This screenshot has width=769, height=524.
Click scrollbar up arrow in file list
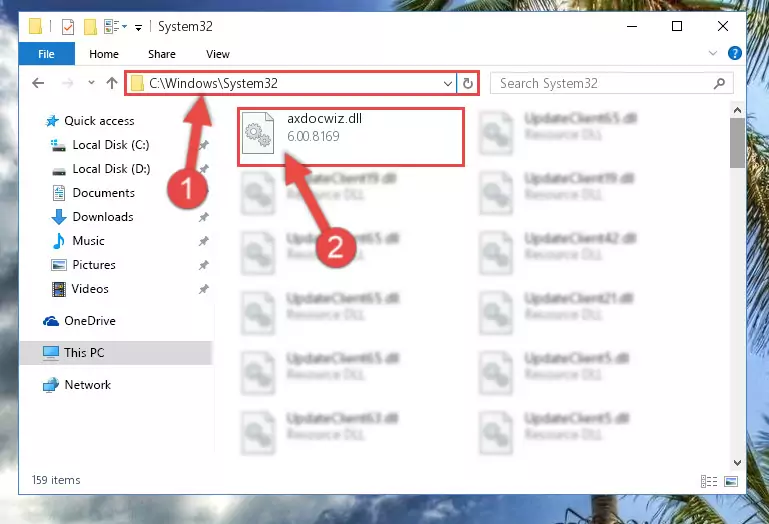[737, 110]
